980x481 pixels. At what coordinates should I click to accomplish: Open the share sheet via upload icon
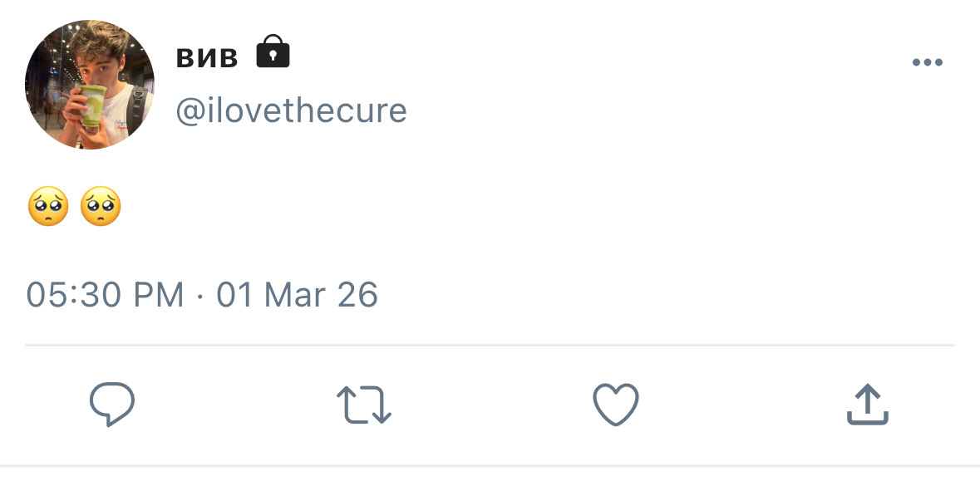[x=867, y=405]
